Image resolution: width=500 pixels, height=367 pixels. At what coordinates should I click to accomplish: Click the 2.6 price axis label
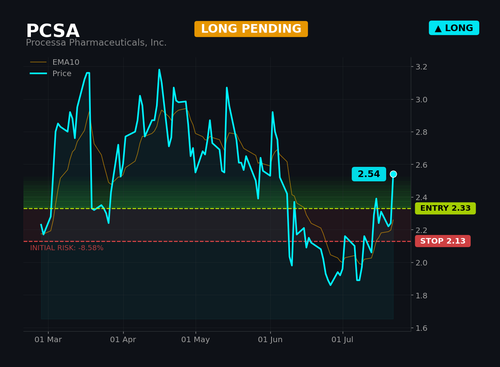pyautogui.click(x=421, y=165)
